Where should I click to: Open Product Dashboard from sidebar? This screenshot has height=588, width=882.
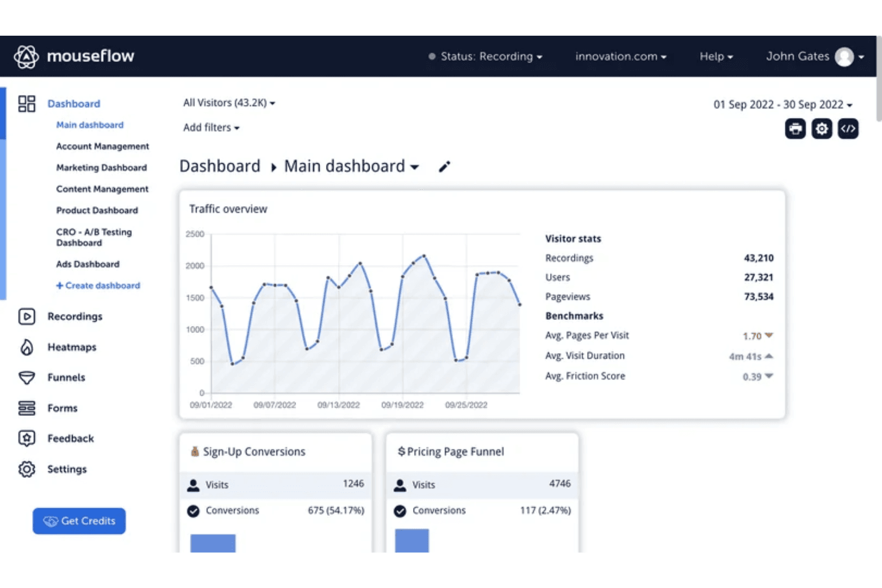pyautogui.click(x=97, y=211)
